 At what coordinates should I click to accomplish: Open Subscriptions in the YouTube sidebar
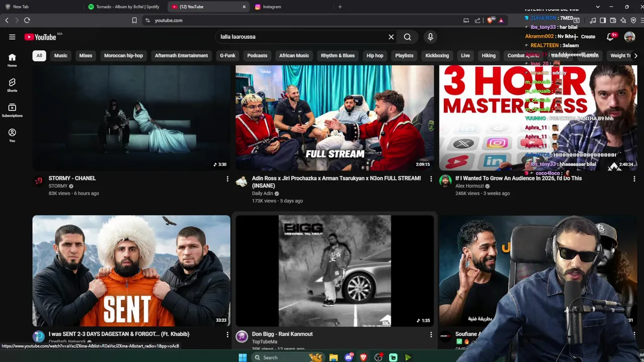pyautogui.click(x=12, y=111)
